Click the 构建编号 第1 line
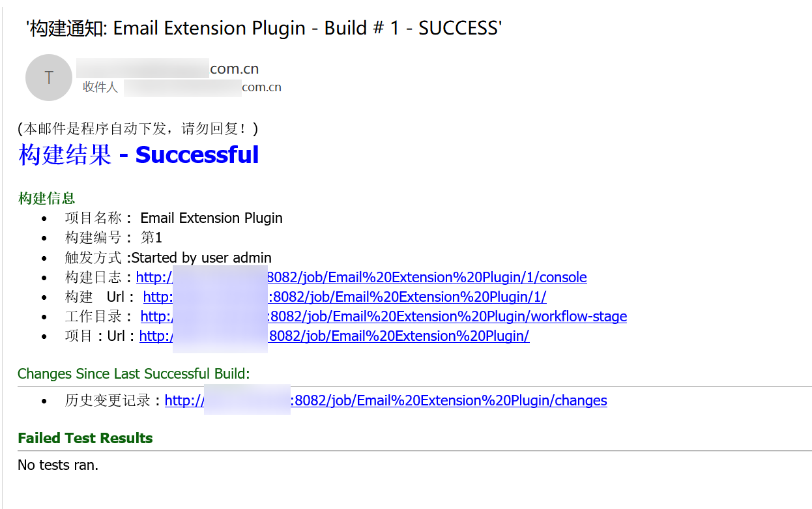 pyautogui.click(x=113, y=238)
